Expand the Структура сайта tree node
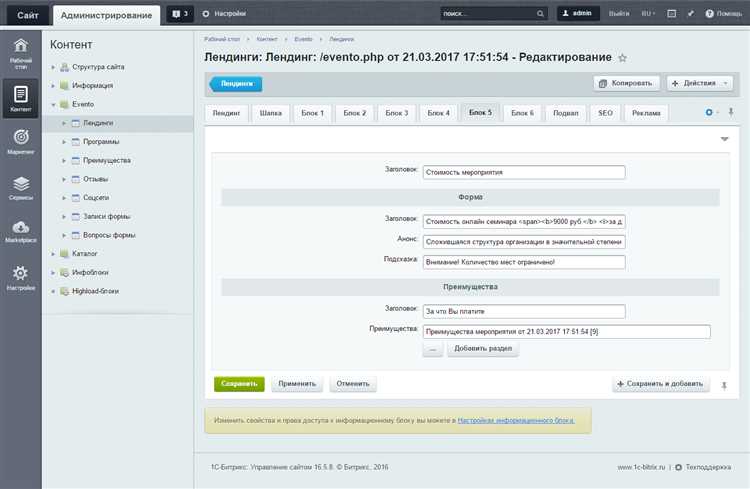Image resolution: width=750 pixels, height=489 pixels. coord(53,67)
